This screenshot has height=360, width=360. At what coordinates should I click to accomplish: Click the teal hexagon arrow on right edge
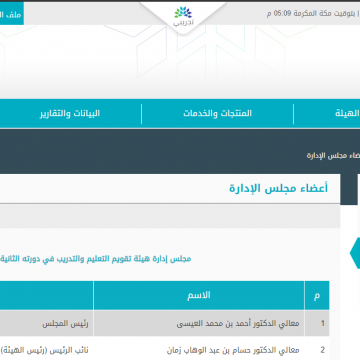[355, 253]
